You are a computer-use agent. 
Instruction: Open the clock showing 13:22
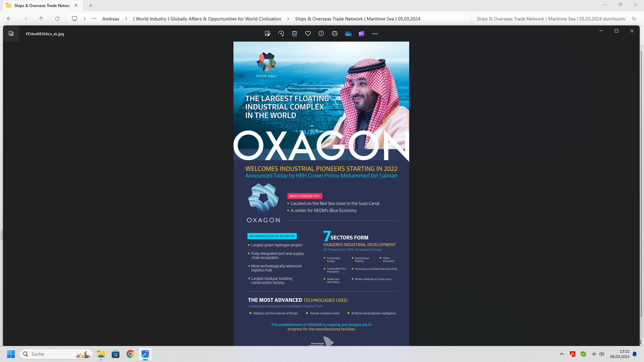[620, 354]
